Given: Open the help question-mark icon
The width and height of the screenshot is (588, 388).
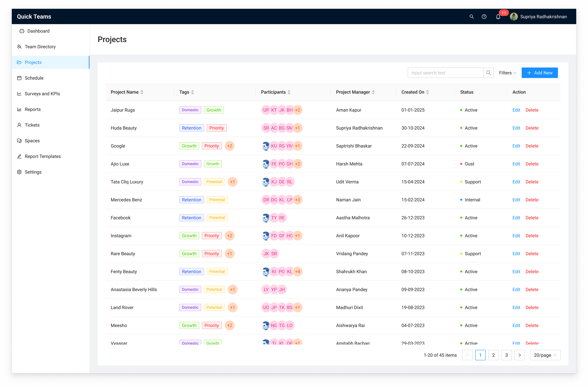Looking at the screenshot, I should [x=484, y=17].
